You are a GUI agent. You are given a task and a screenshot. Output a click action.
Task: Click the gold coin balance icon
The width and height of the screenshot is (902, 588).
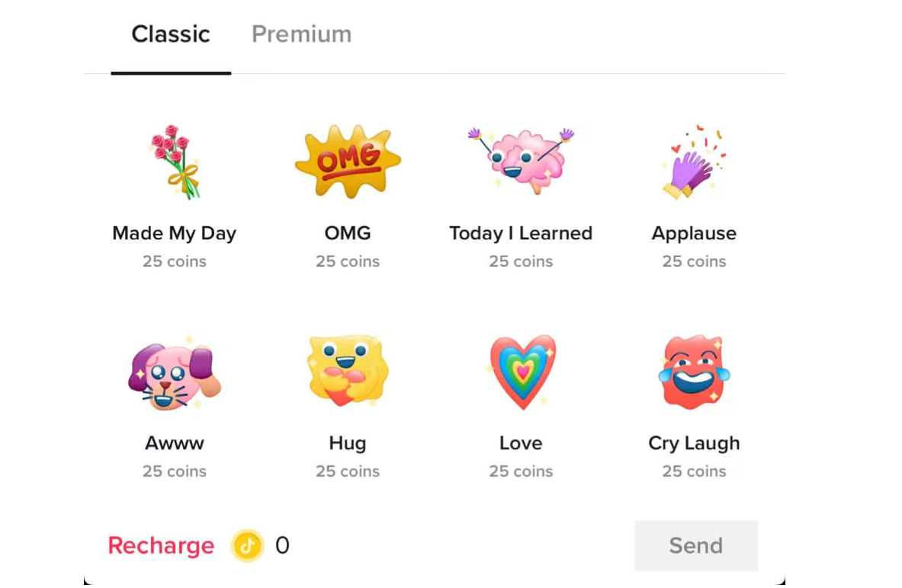(247, 546)
